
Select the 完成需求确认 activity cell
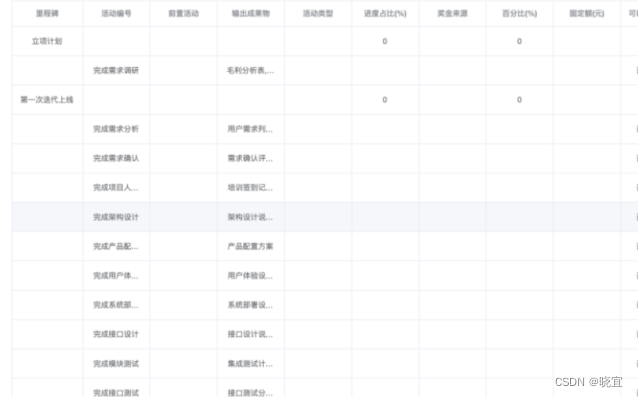click(116, 158)
